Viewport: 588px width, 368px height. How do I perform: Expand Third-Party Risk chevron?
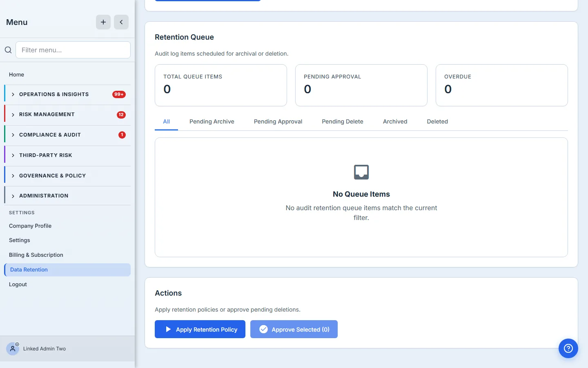click(x=13, y=155)
